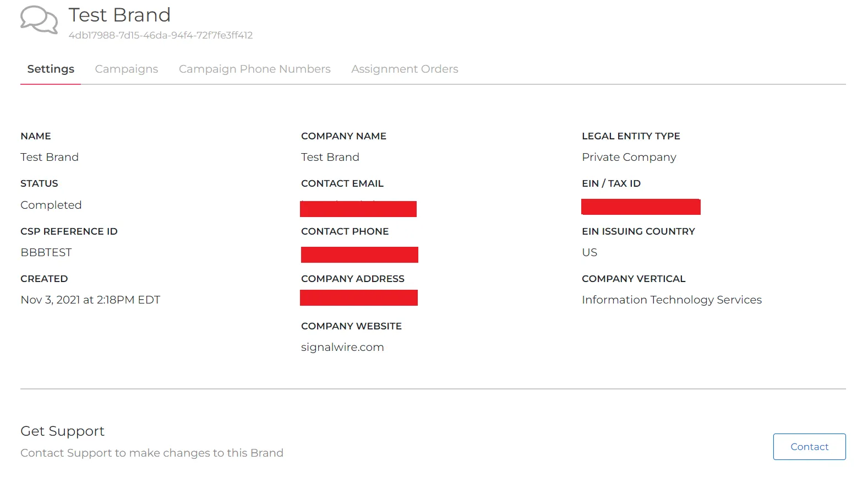Select the NAME value Test Brand
The image size is (868, 482).
tap(49, 157)
